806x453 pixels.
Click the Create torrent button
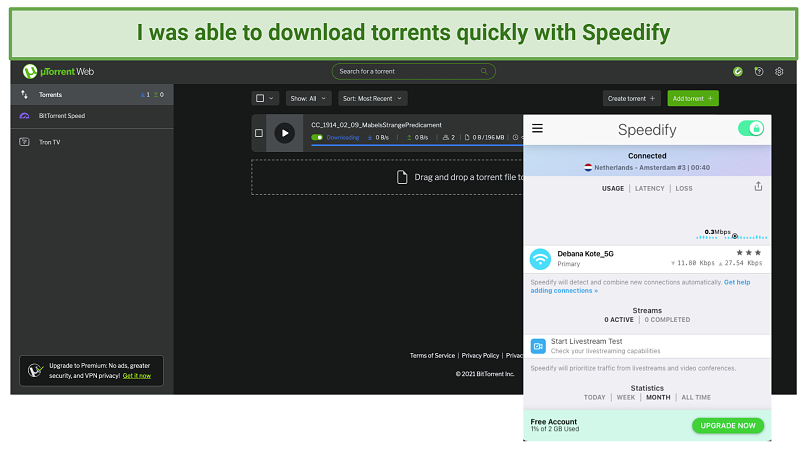[x=631, y=98]
